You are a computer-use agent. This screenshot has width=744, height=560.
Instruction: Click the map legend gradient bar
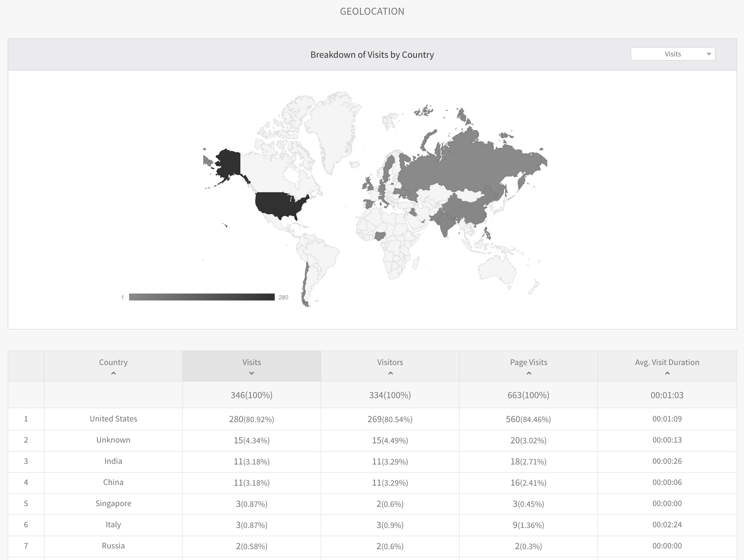pyautogui.click(x=201, y=297)
